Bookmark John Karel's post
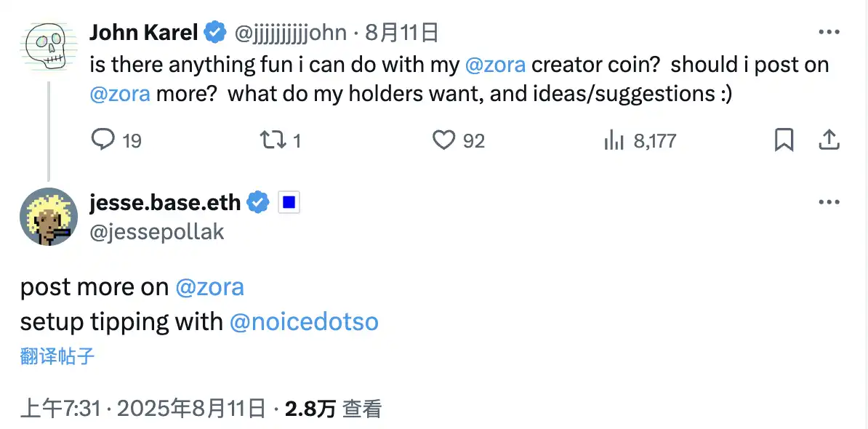 [x=784, y=140]
